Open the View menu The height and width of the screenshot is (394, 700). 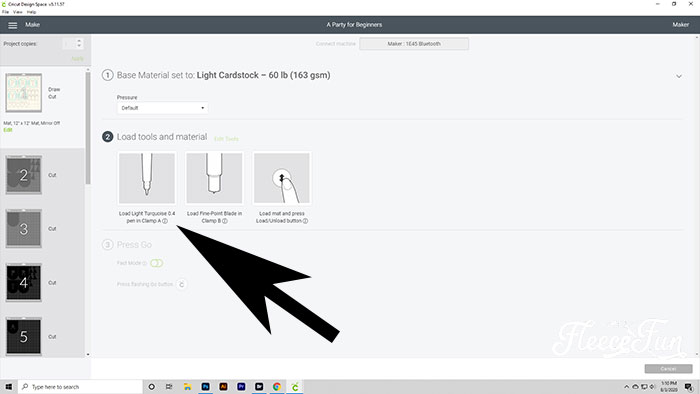click(x=17, y=12)
